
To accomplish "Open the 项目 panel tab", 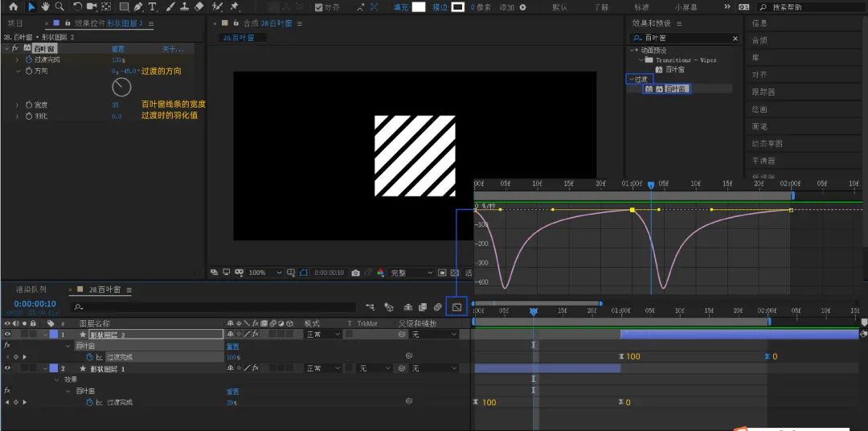I will coord(16,23).
